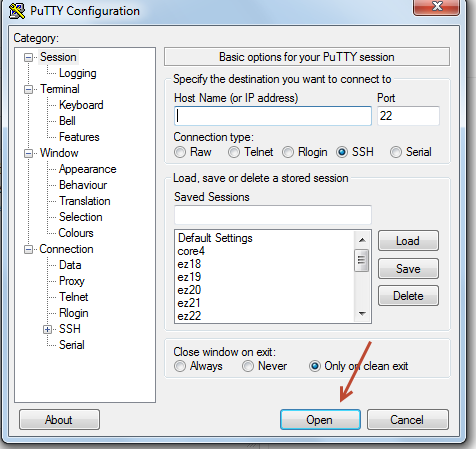Open the Colours settings category
476x449 pixels.
pyautogui.click(x=76, y=233)
